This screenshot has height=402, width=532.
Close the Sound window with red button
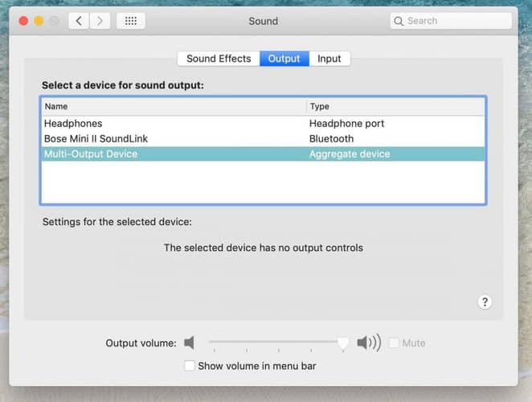pos(23,21)
